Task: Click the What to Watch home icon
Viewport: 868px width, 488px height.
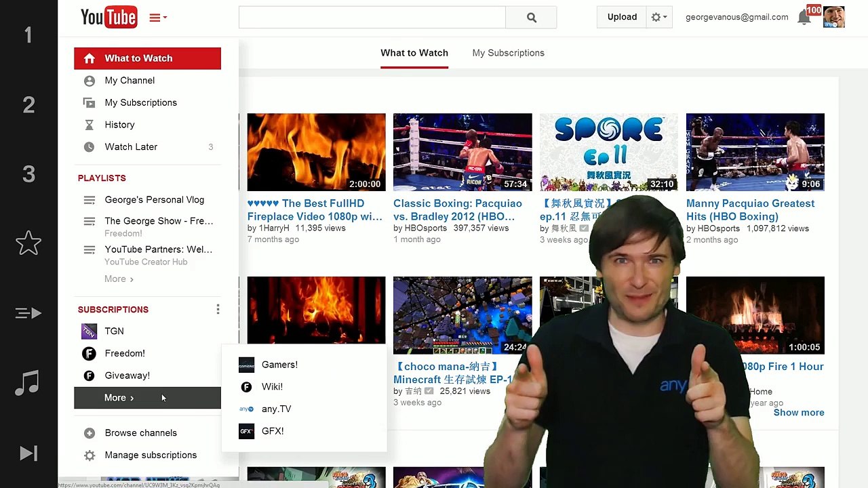Action: coord(89,58)
